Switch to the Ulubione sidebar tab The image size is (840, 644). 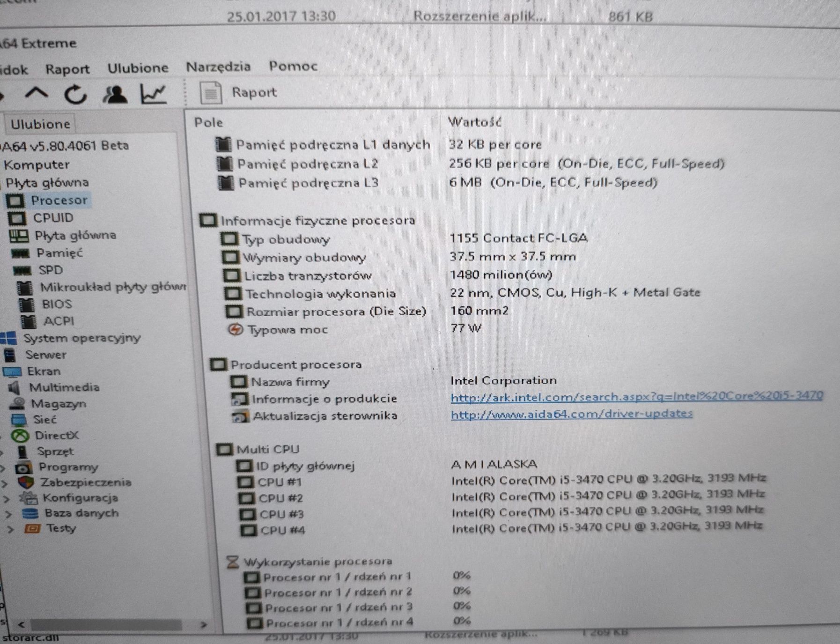(x=40, y=124)
